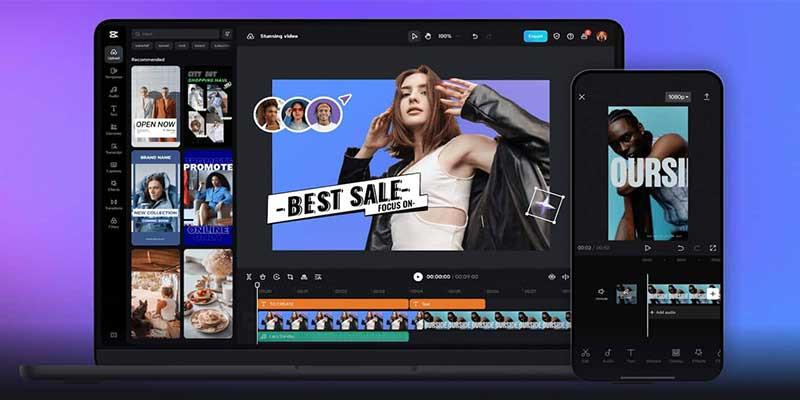The height and width of the screenshot is (400, 800).
Task: Open the Text panel in left sidebar
Action: [x=113, y=110]
